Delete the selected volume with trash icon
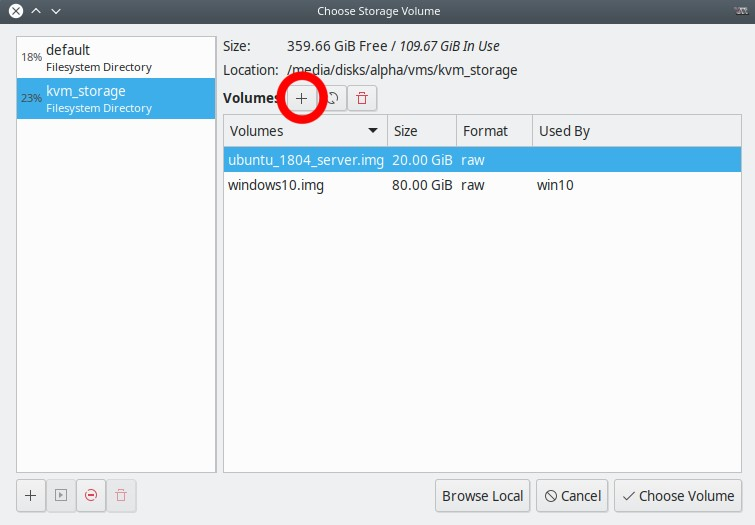Screen dimensions: 755x525 click(x=362, y=98)
